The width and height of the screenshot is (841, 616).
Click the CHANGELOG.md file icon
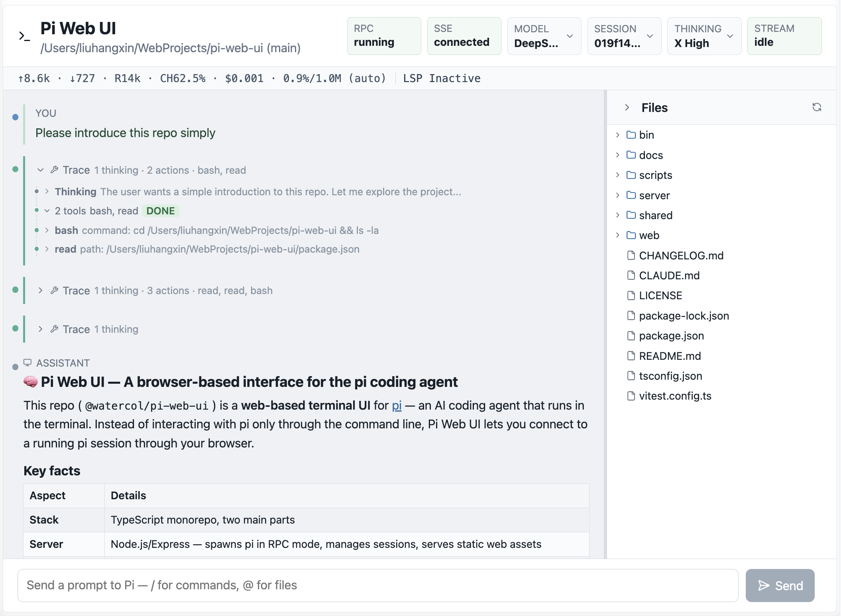(x=631, y=255)
